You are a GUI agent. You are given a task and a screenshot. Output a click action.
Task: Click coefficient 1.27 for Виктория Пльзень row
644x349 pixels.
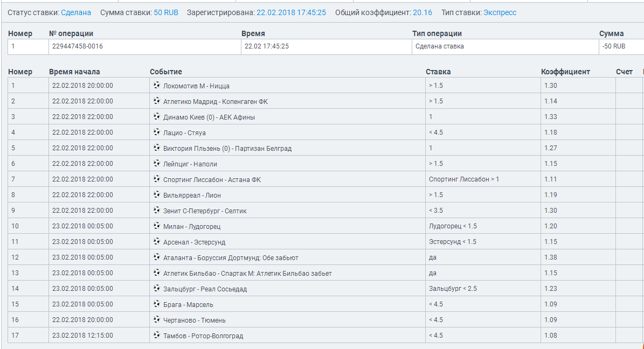(x=551, y=148)
